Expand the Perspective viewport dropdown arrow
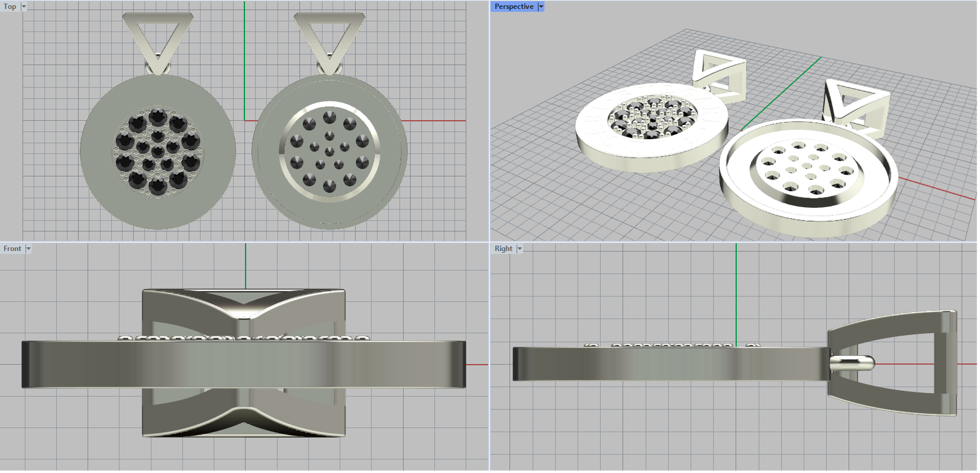The image size is (980, 473). pos(541,7)
